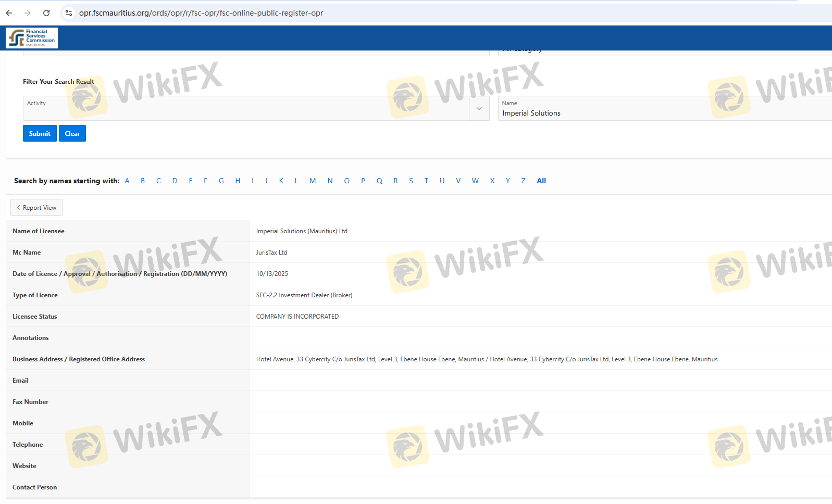
Task: Open the Activity filter field
Action: [x=245, y=108]
